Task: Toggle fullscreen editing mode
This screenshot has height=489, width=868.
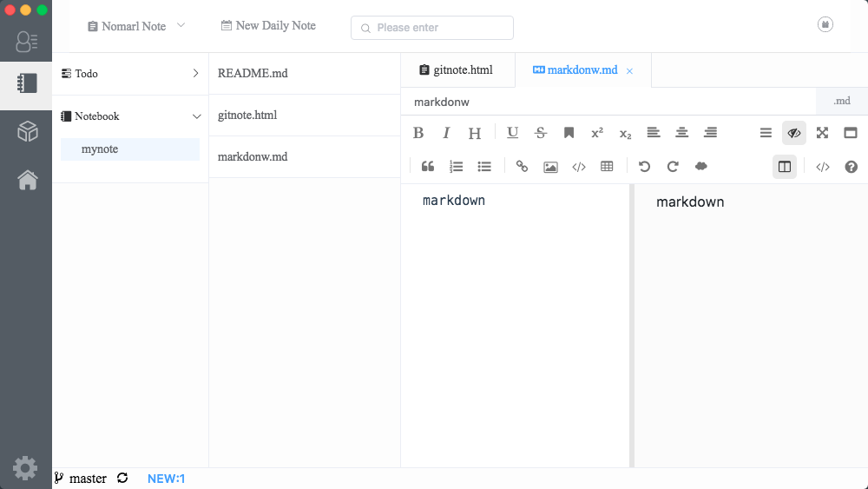Action: 822,133
